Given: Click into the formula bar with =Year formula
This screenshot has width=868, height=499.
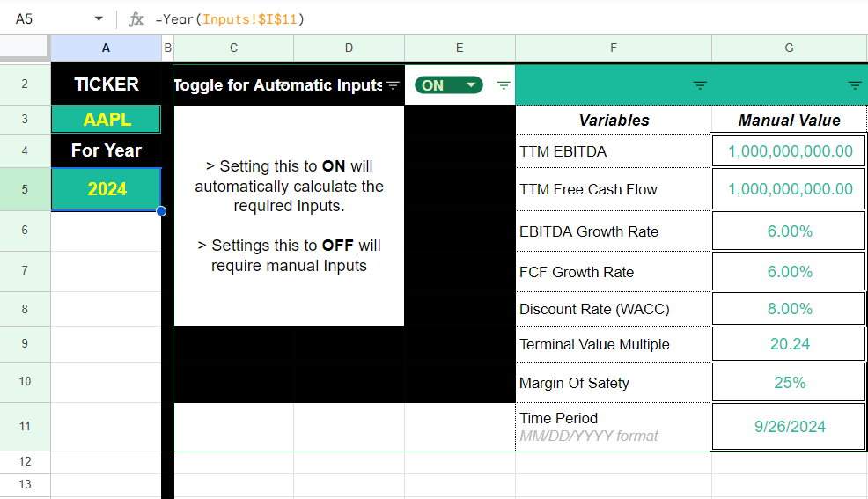Looking at the screenshot, I should tap(493, 18).
